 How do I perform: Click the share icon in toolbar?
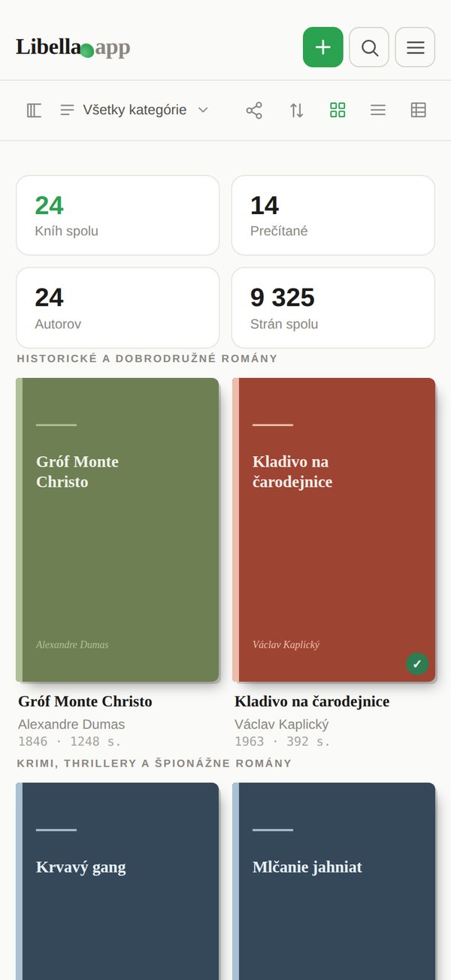point(254,110)
